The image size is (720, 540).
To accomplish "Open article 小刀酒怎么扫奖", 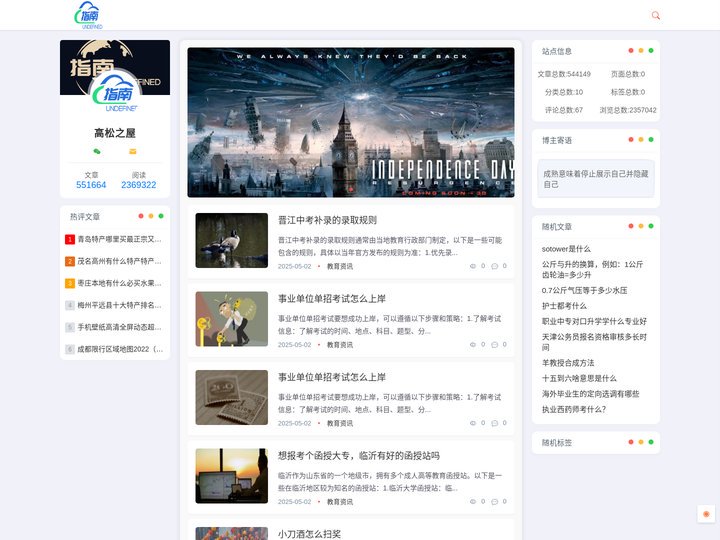I will [309, 534].
